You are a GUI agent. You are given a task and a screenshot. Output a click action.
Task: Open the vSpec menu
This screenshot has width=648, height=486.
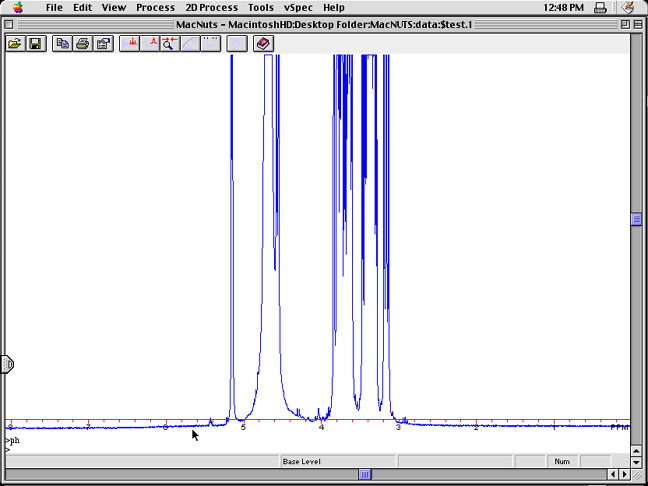(x=298, y=7)
